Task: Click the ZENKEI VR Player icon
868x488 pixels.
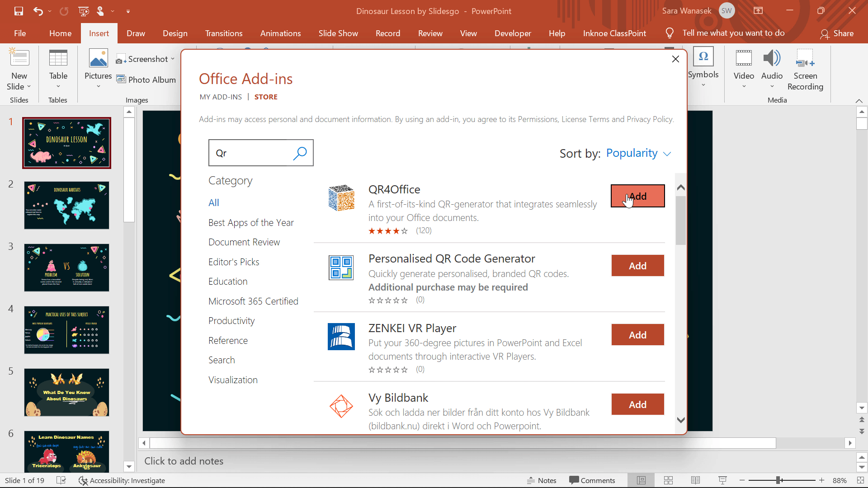Action: tap(341, 337)
